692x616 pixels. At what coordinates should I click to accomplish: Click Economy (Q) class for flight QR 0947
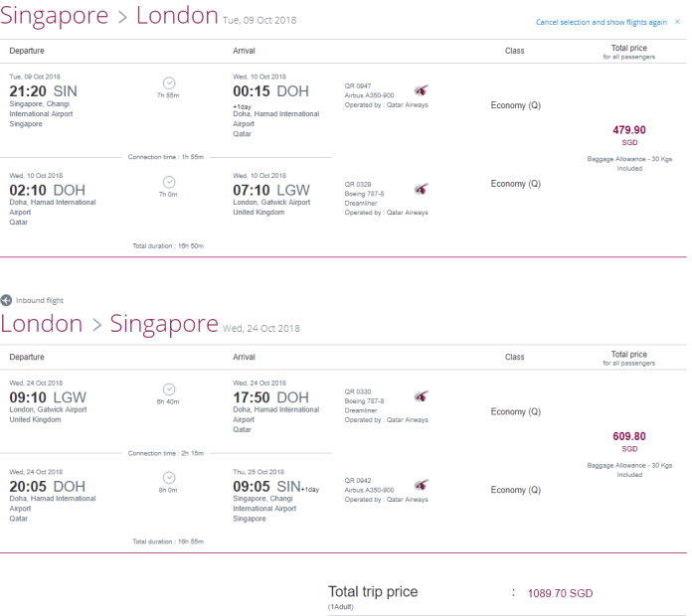click(x=516, y=105)
